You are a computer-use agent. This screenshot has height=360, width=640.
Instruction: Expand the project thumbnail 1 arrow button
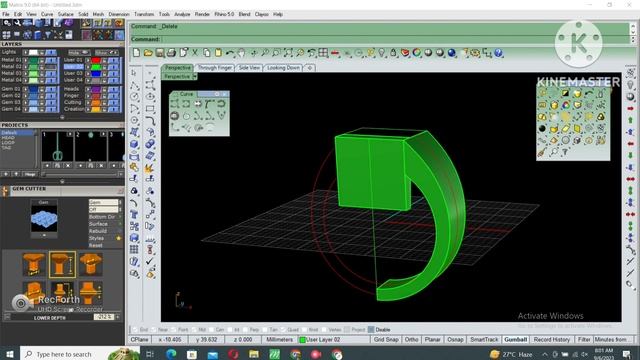[70, 134]
